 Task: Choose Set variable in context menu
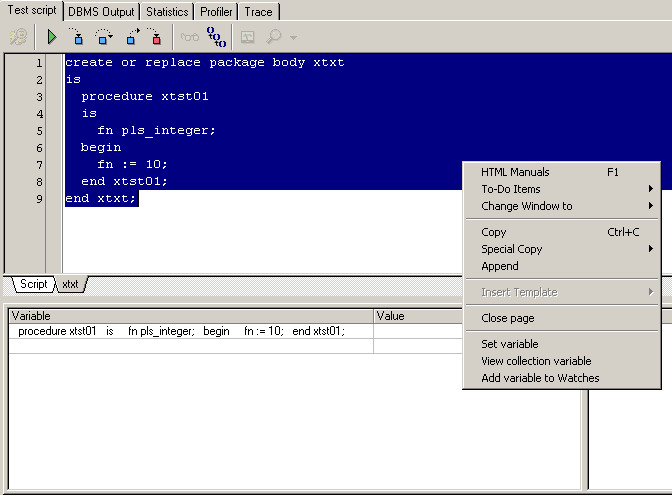561,344
